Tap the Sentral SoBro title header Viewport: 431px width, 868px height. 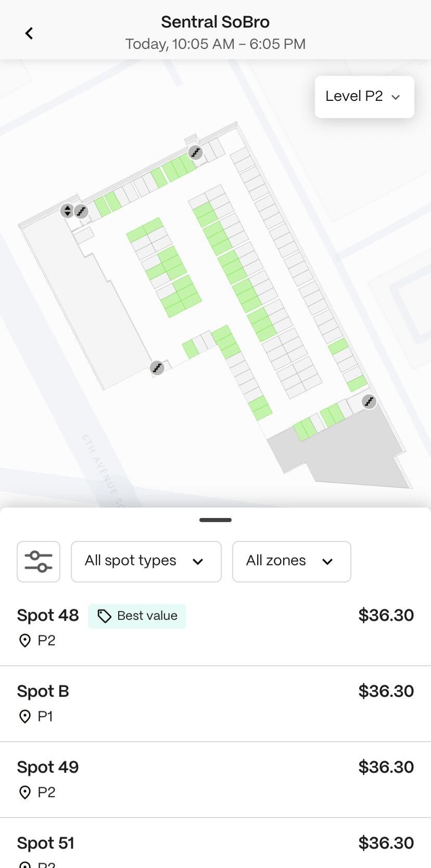pos(215,22)
